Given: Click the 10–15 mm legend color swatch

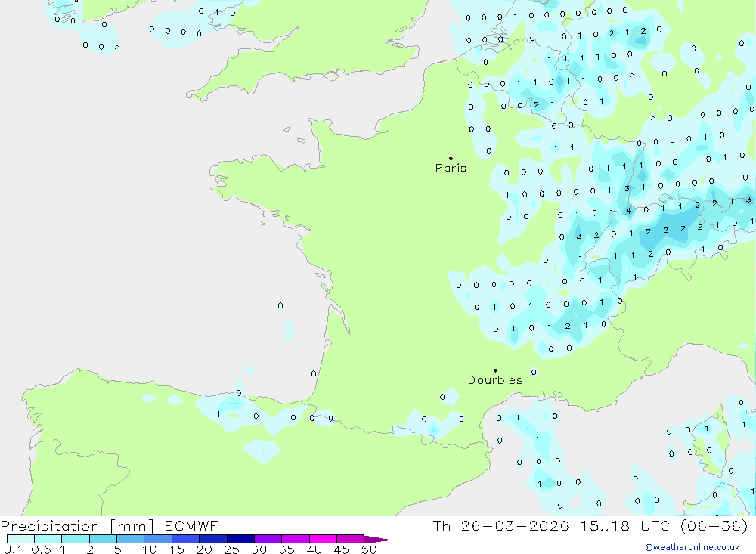Looking at the screenshot, I should click(158, 539).
